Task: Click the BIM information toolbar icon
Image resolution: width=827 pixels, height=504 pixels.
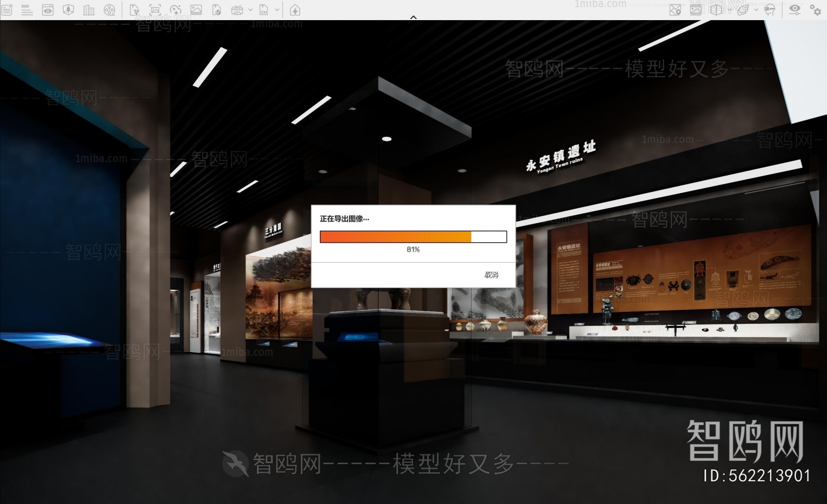Action: 26,10
